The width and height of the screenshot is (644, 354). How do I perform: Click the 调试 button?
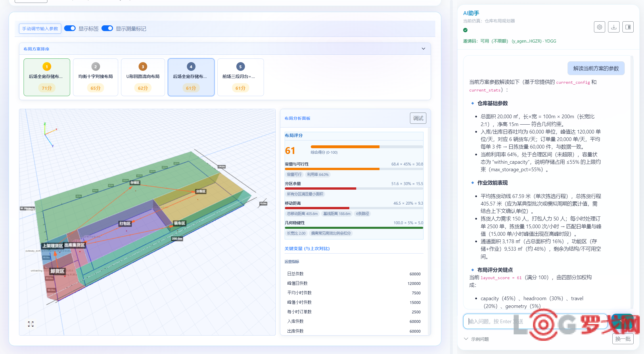[418, 118]
